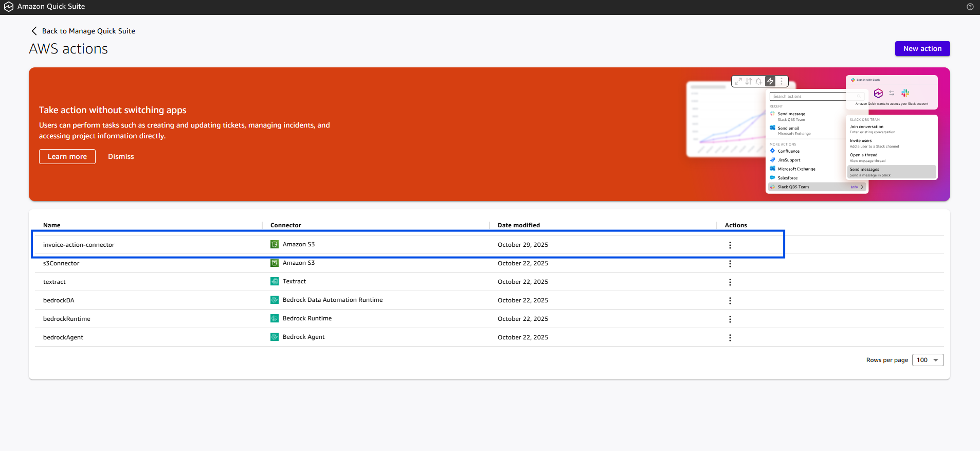
Task: Open actions menu for bedrockDA
Action: click(x=730, y=301)
